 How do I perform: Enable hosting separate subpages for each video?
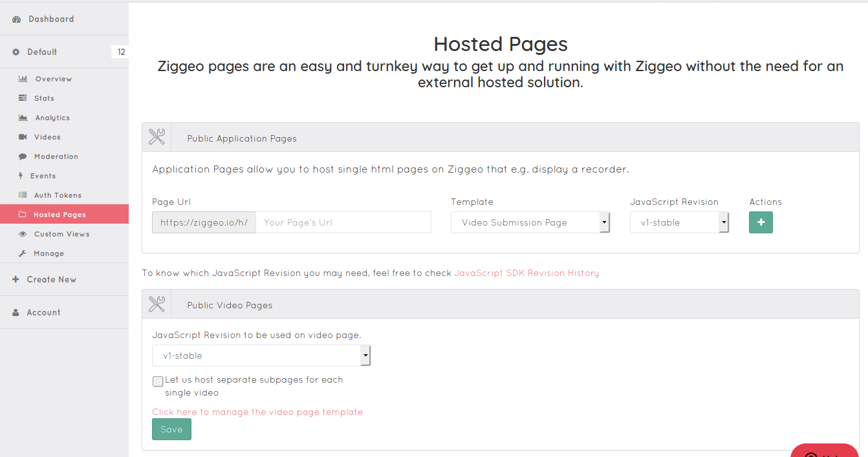(158, 381)
